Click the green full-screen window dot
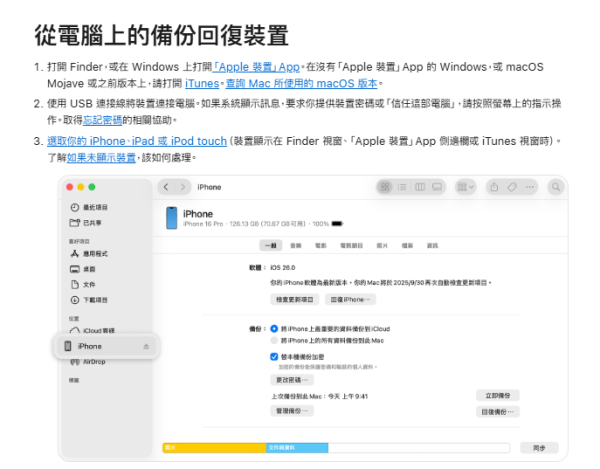This screenshot has height=469, width=600. click(92, 187)
